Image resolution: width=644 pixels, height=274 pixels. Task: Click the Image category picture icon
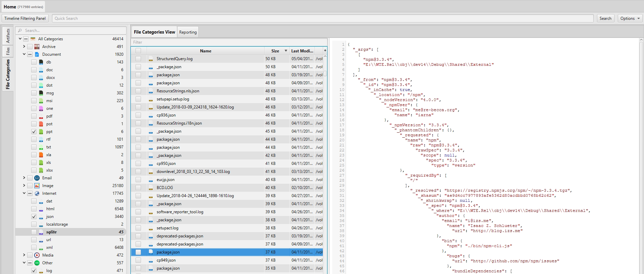(37, 186)
